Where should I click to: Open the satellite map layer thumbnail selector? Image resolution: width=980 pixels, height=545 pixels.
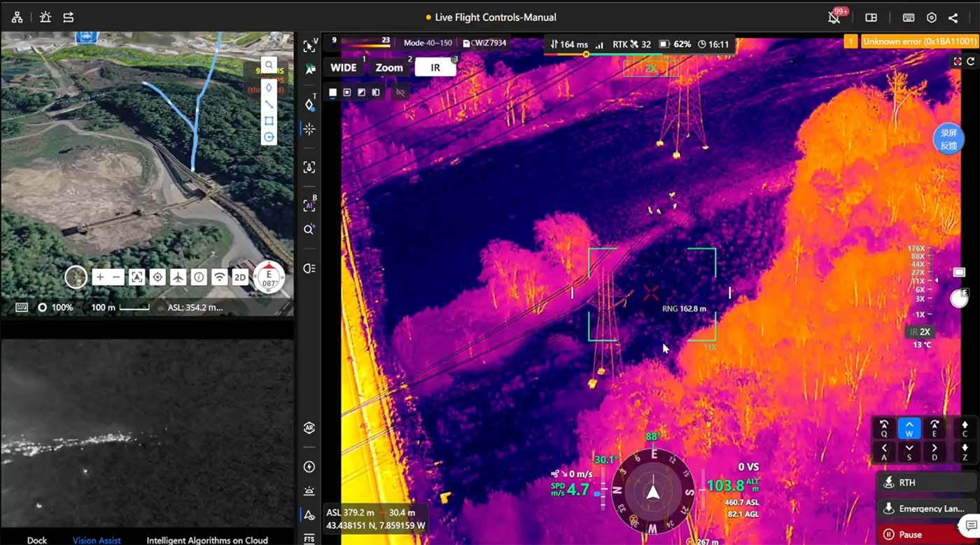pos(76,277)
